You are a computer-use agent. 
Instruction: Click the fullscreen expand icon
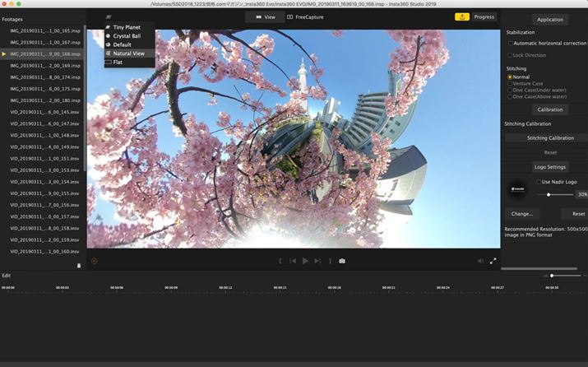pyautogui.click(x=493, y=261)
